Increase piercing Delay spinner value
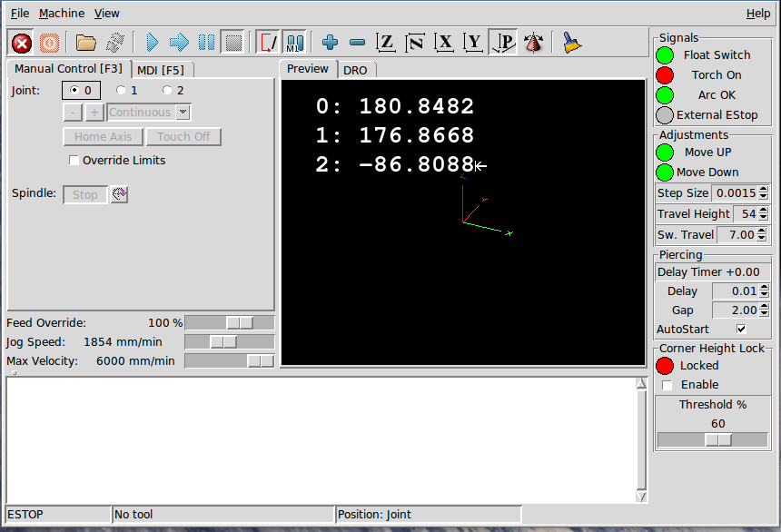The image size is (781, 532). 764,288
